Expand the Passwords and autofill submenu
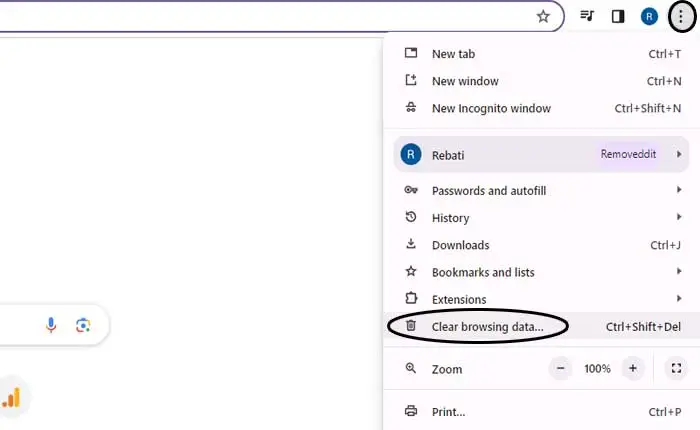Screen dimensions: 700x430 pos(679,191)
